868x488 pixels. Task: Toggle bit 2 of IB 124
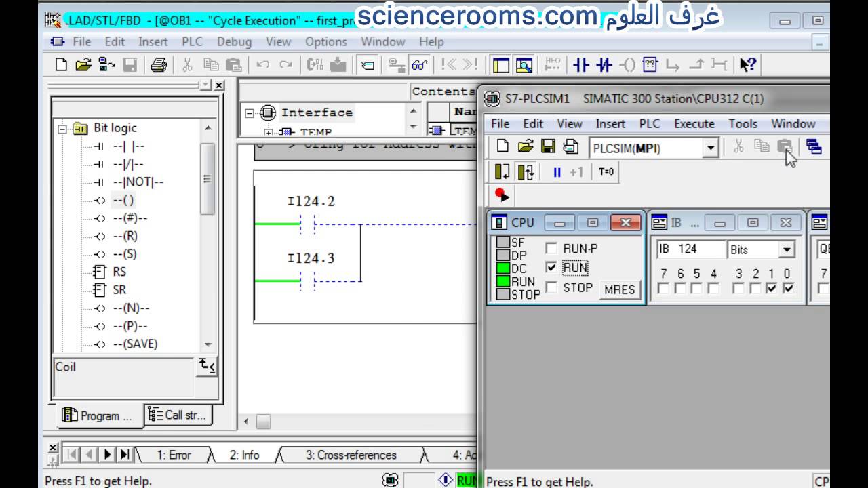[x=755, y=289]
